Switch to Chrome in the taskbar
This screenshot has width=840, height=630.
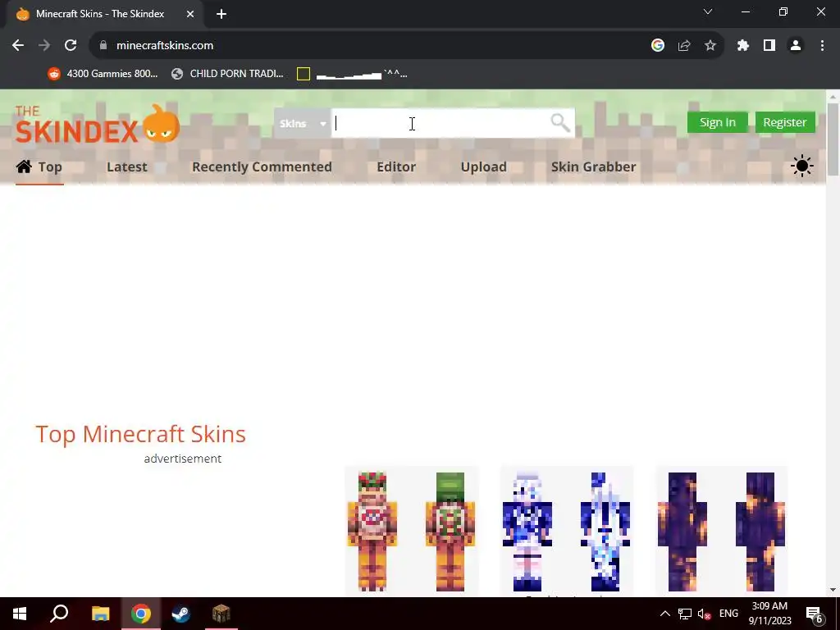coord(141,614)
